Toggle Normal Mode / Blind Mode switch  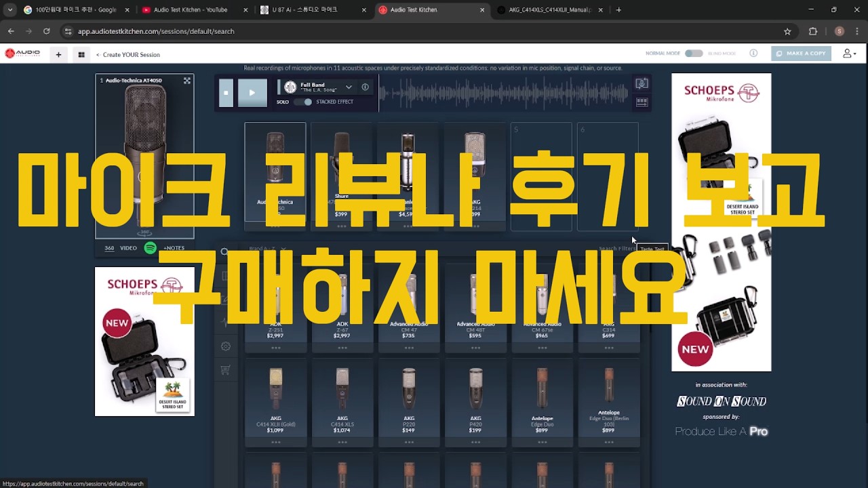694,54
